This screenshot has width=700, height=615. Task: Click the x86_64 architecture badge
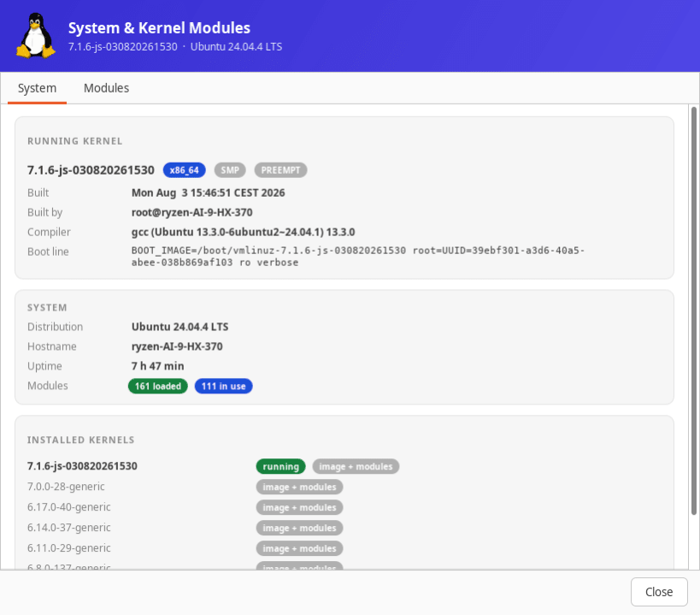pos(184,170)
